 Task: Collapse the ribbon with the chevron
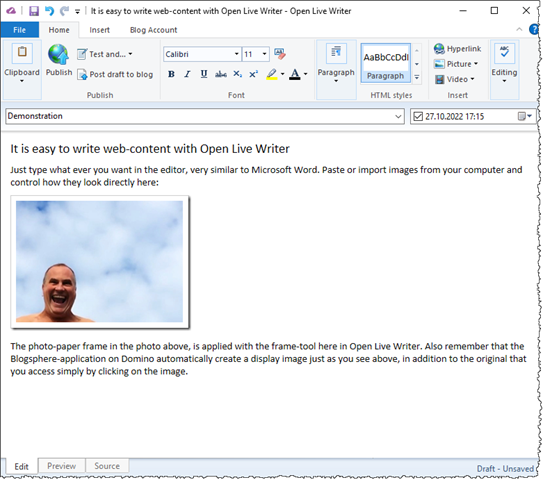(x=519, y=29)
